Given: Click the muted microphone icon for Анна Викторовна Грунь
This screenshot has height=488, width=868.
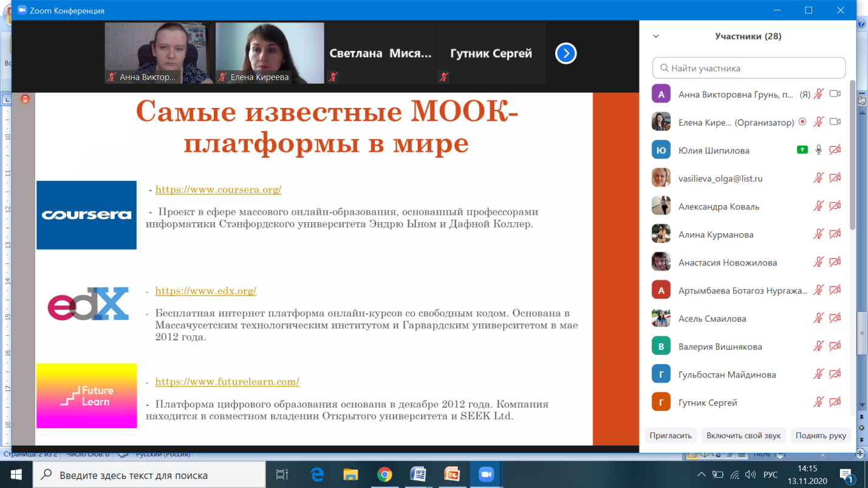Looking at the screenshot, I should click(x=819, y=94).
